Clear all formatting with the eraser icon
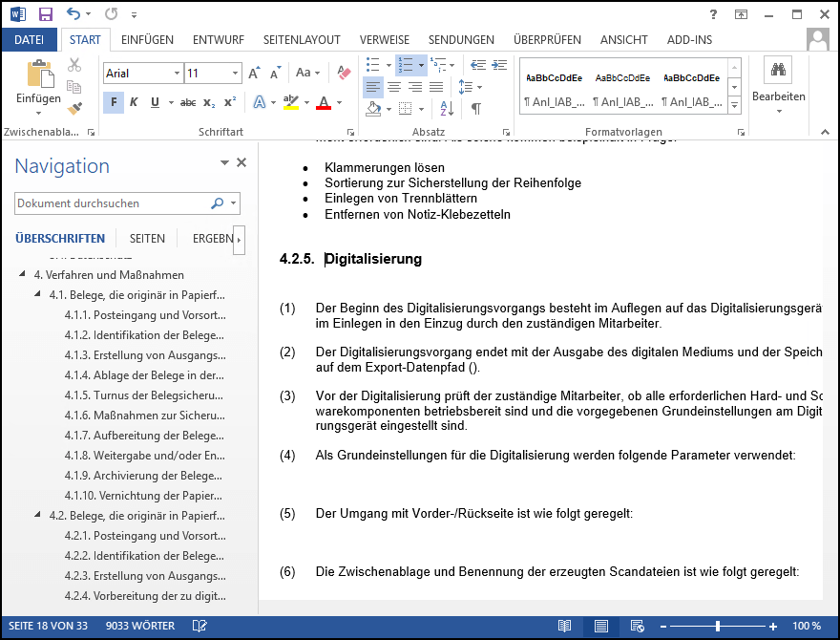840x640 pixels. click(x=346, y=73)
